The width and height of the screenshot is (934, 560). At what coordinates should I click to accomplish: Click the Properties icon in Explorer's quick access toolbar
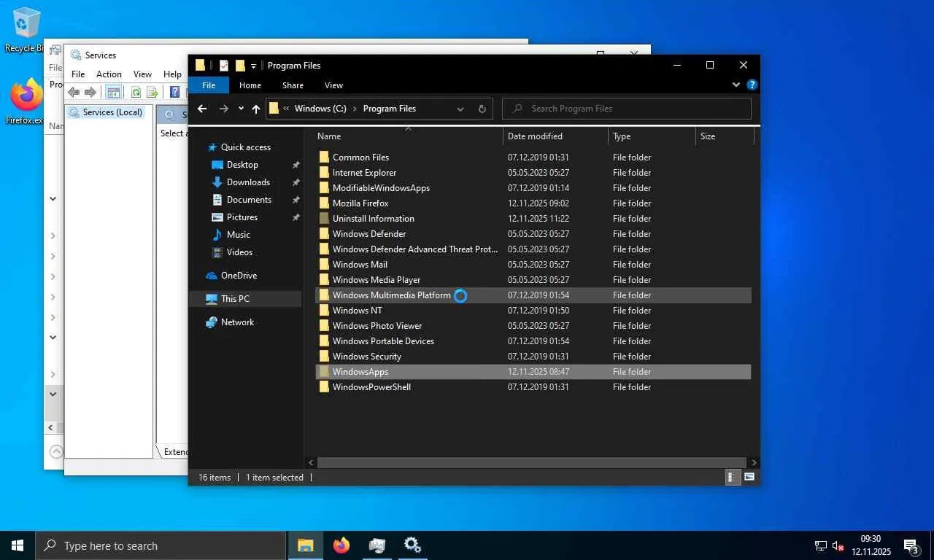coord(224,66)
